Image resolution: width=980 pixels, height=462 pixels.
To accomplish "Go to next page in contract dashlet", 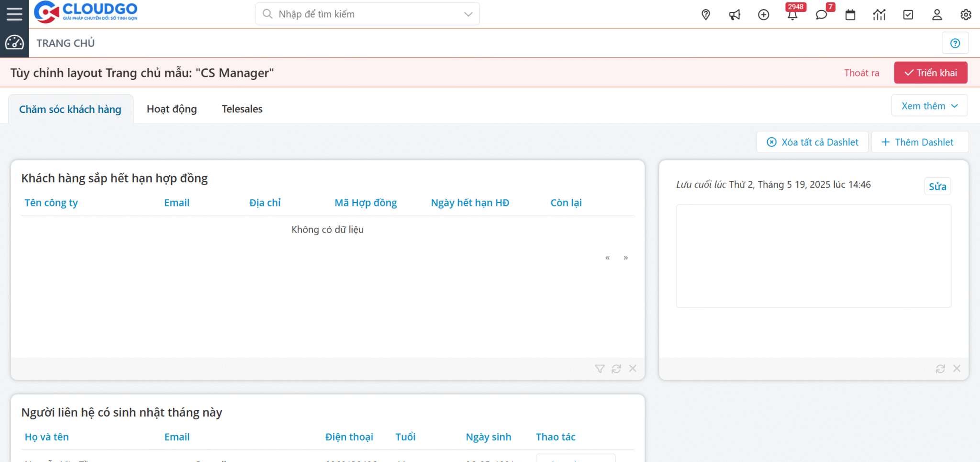I will (625, 258).
